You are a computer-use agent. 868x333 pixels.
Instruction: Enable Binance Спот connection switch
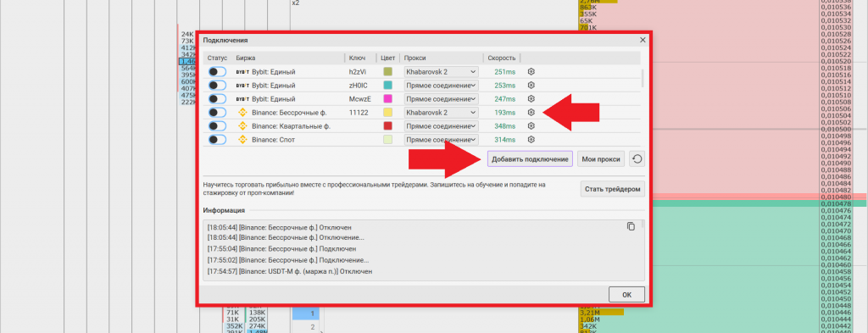217,140
